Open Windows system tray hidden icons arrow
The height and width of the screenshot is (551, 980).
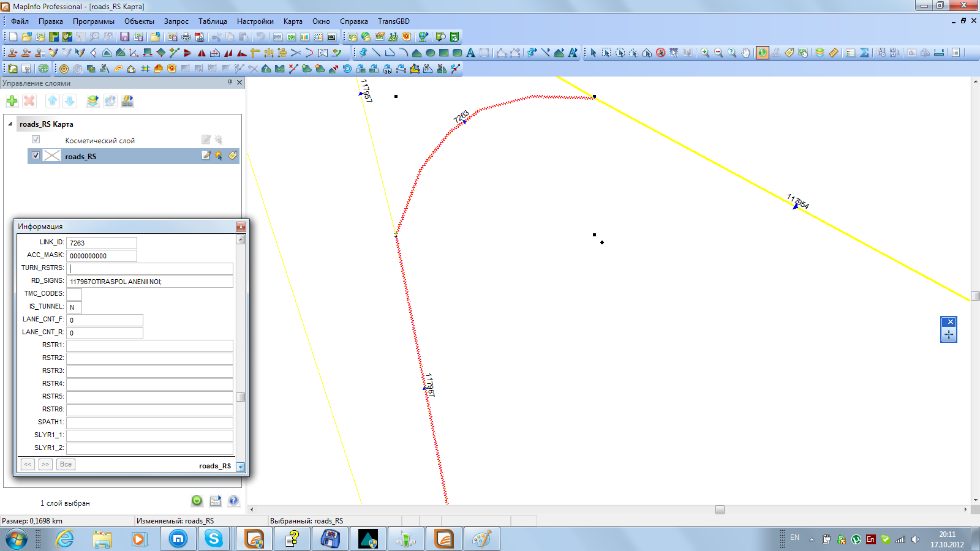click(x=812, y=539)
